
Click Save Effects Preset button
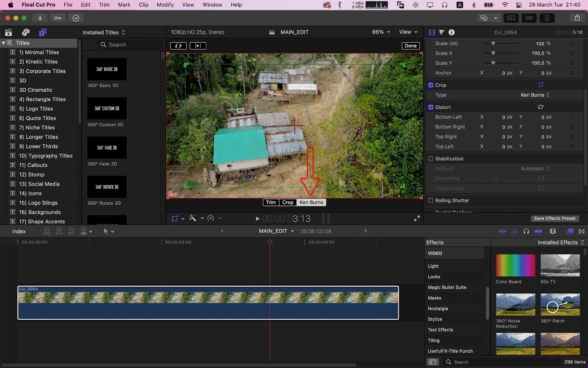(555, 219)
